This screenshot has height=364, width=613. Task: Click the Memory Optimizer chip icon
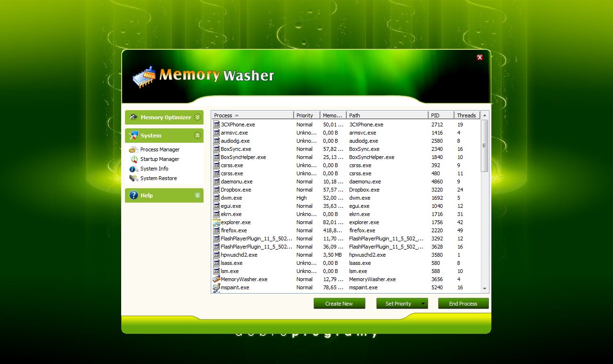point(134,117)
